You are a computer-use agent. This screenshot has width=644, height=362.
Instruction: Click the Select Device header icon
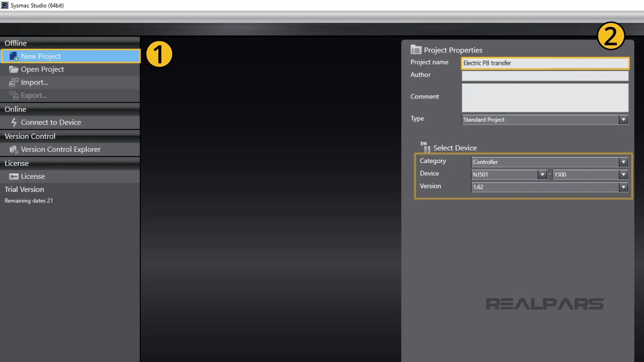[425, 147]
